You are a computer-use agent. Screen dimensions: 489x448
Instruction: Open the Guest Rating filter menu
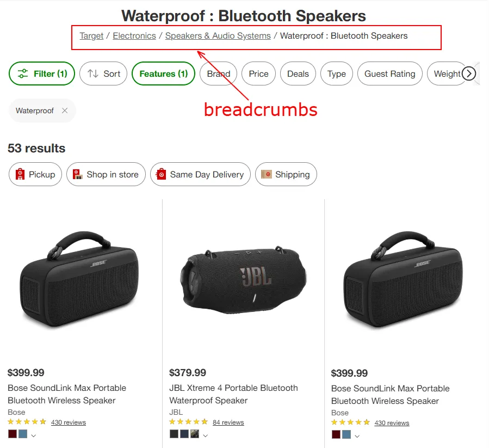389,73
